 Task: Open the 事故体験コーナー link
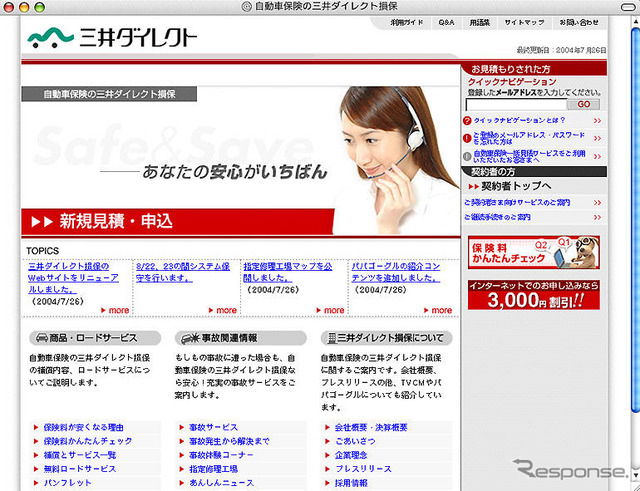pyautogui.click(x=221, y=455)
